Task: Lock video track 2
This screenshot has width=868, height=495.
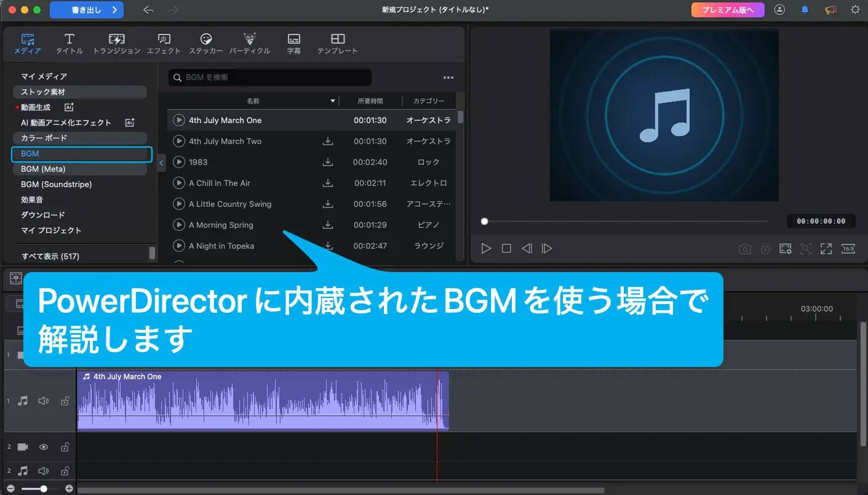Action: pos(65,447)
